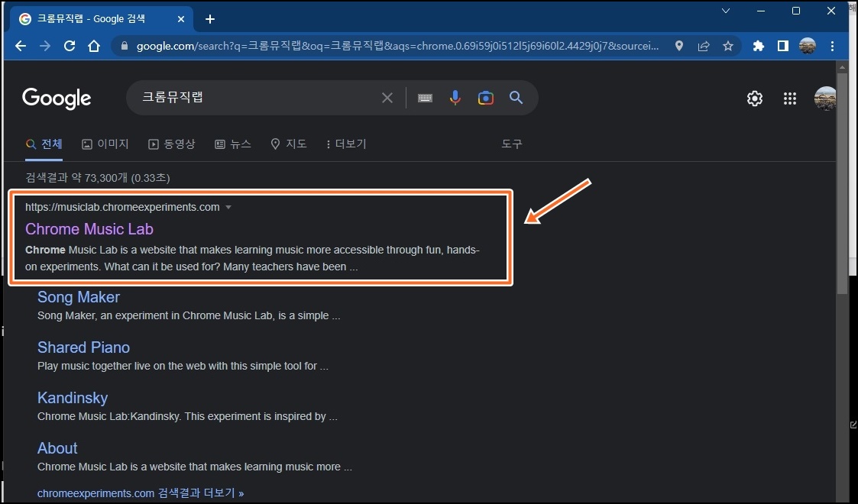The height and width of the screenshot is (504, 858).
Task: Open Google quick settings gear
Action: (755, 99)
